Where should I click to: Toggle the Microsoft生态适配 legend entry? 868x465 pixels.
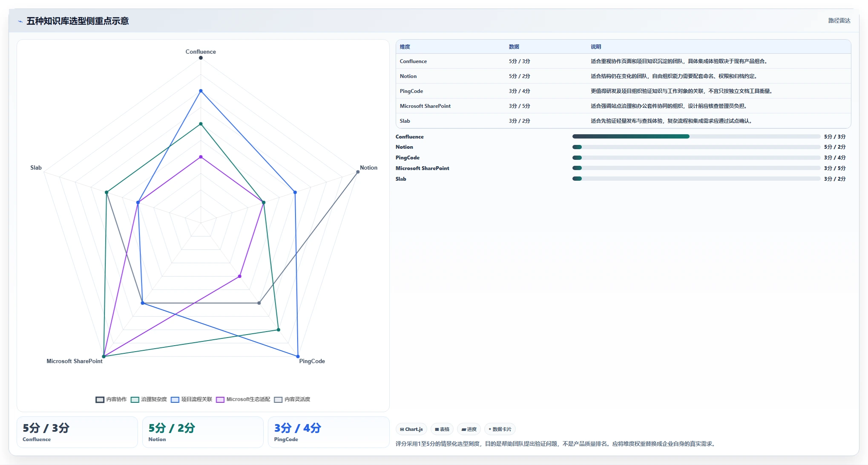click(x=243, y=399)
